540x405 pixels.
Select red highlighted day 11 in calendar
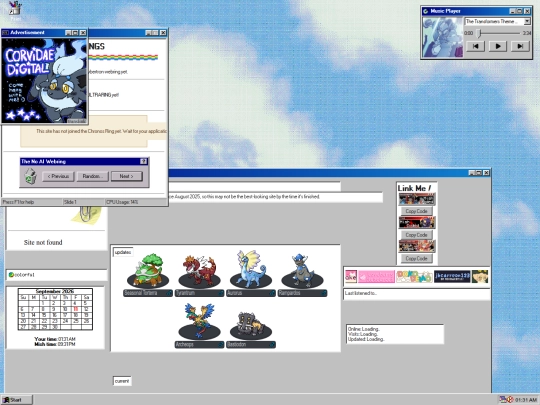(76, 309)
